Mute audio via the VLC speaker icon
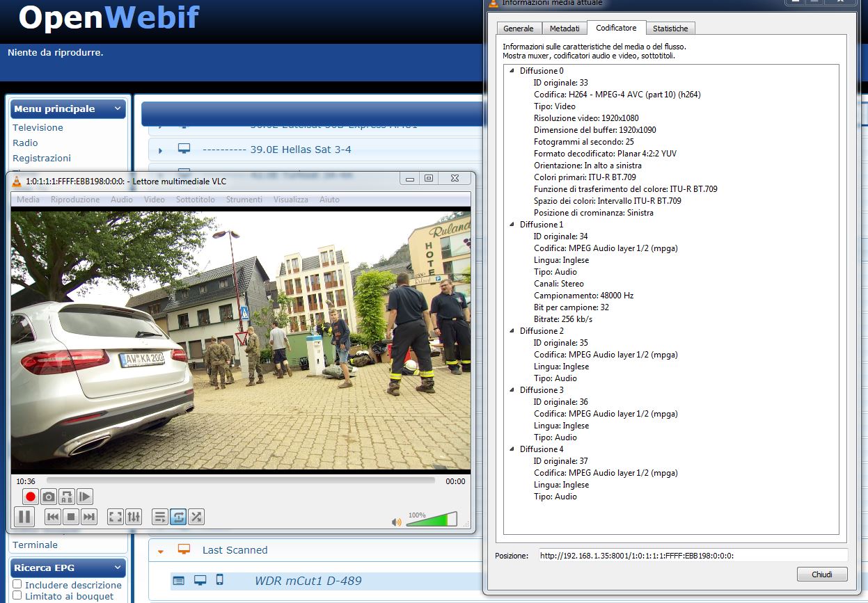 (x=397, y=522)
